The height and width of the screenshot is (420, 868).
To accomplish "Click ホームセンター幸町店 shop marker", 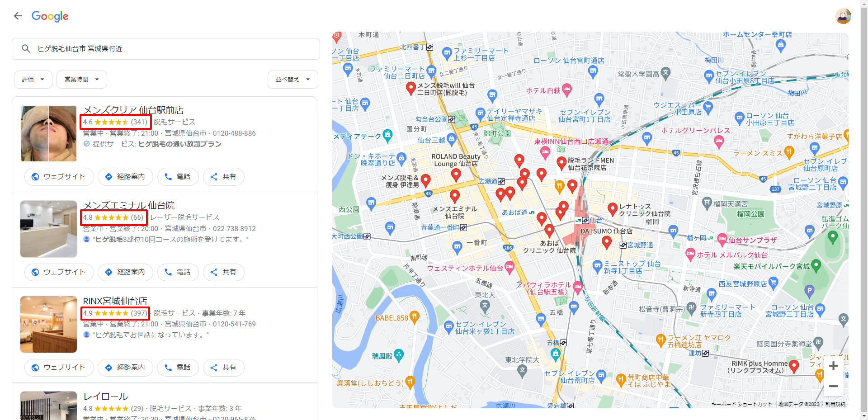I will 780,45.
